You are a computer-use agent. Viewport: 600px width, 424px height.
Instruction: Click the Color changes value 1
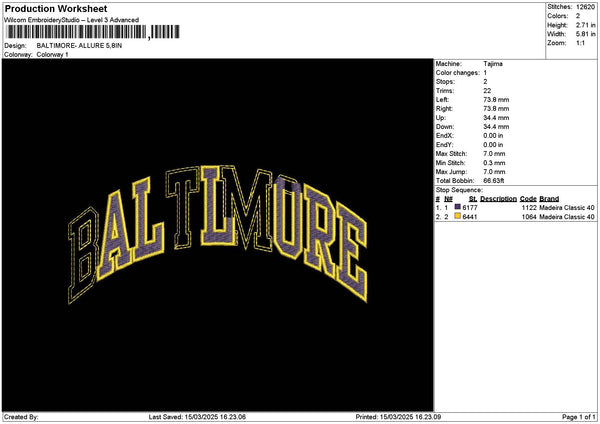point(485,73)
